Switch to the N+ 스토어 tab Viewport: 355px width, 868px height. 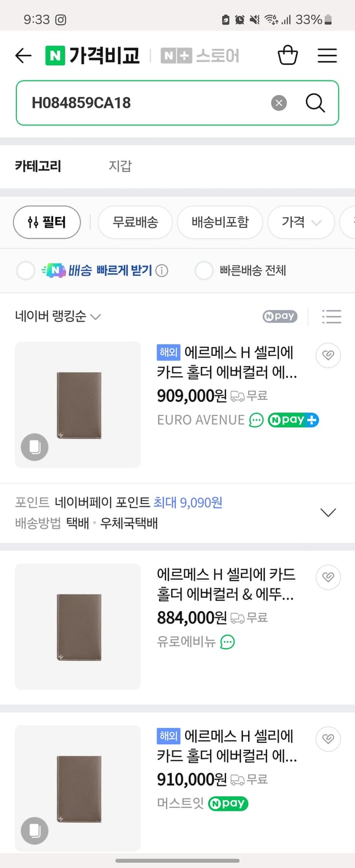click(x=200, y=56)
